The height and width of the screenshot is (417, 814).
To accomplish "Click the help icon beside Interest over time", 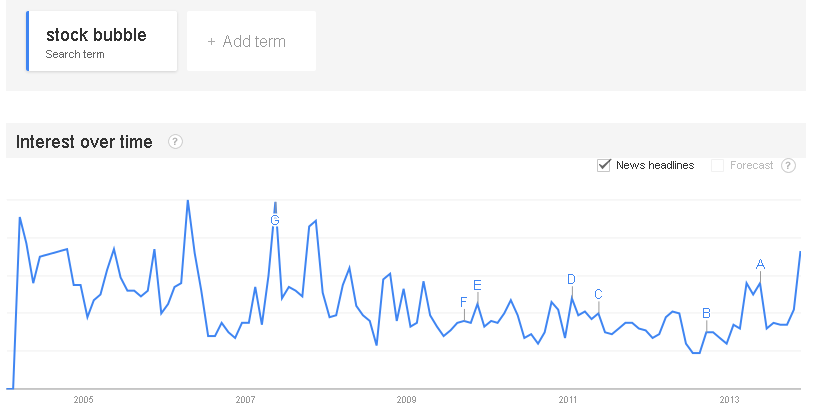I will click(x=175, y=142).
